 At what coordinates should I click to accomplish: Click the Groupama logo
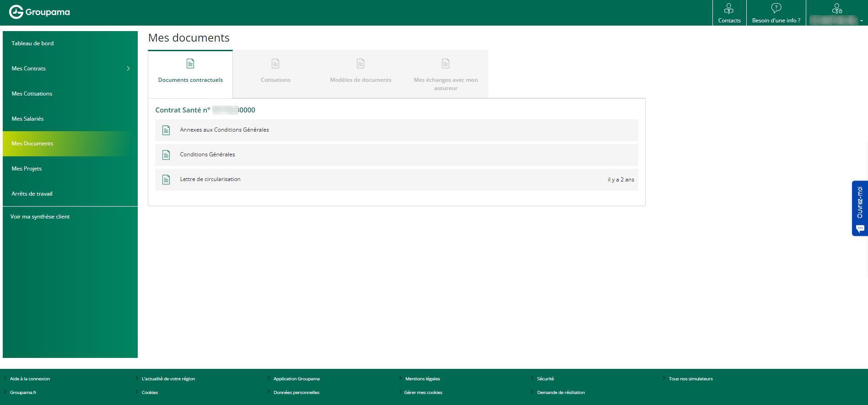click(x=39, y=12)
